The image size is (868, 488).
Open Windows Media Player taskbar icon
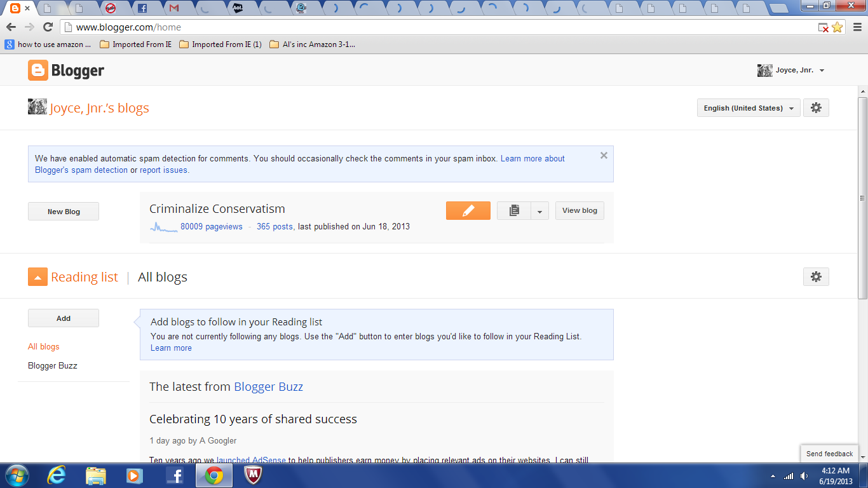click(x=134, y=475)
